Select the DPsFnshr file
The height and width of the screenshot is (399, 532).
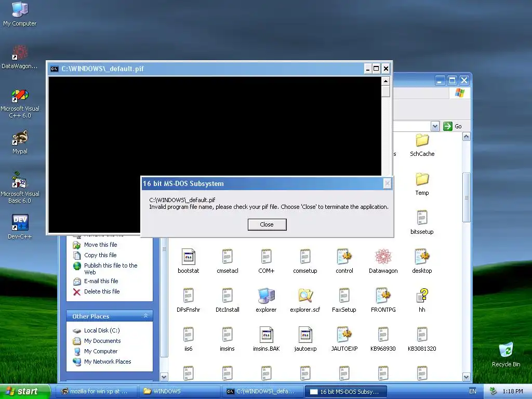tap(188, 300)
